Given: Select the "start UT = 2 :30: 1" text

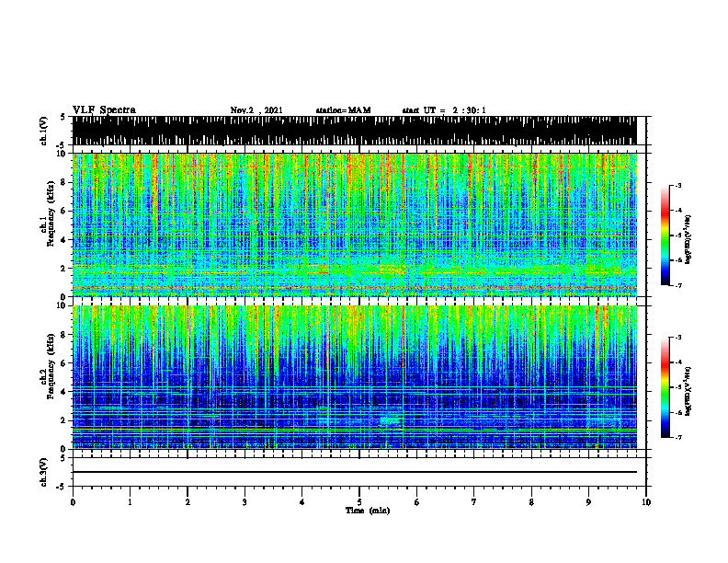Looking at the screenshot, I should [x=444, y=110].
